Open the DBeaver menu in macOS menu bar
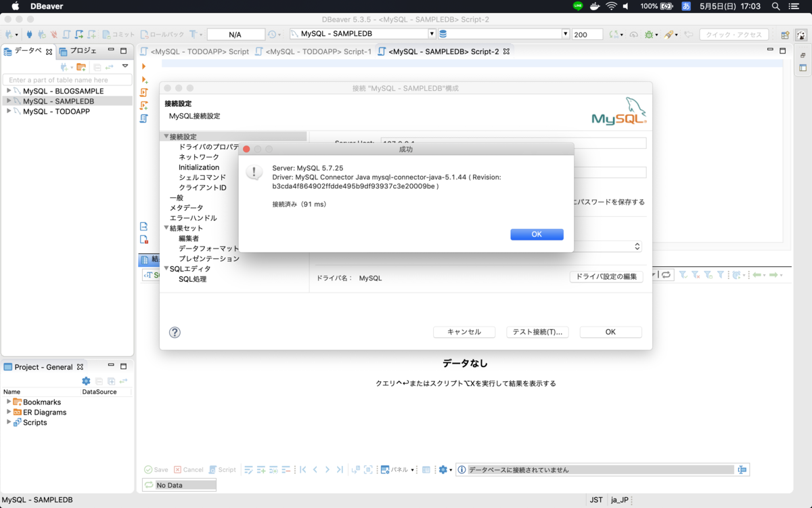The height and width of the screenshot is (508, 812). tap(47, 6)
